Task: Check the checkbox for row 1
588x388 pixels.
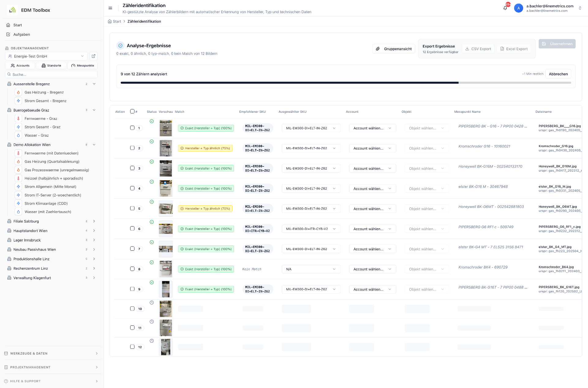Action: pyautogui.click(x=132, y=128)
